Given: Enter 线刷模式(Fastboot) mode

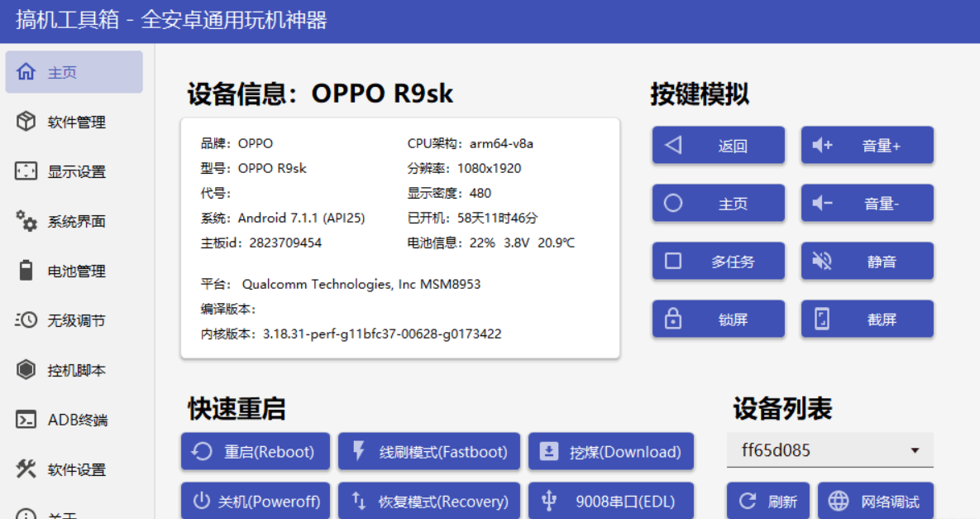Looking at the screenshot, I should [428, 451].
